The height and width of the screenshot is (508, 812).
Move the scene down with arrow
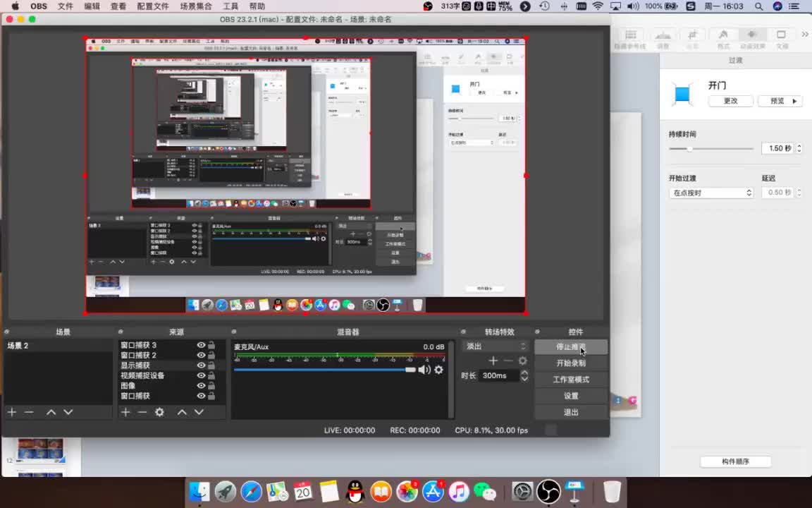click(x=68, y=412)
